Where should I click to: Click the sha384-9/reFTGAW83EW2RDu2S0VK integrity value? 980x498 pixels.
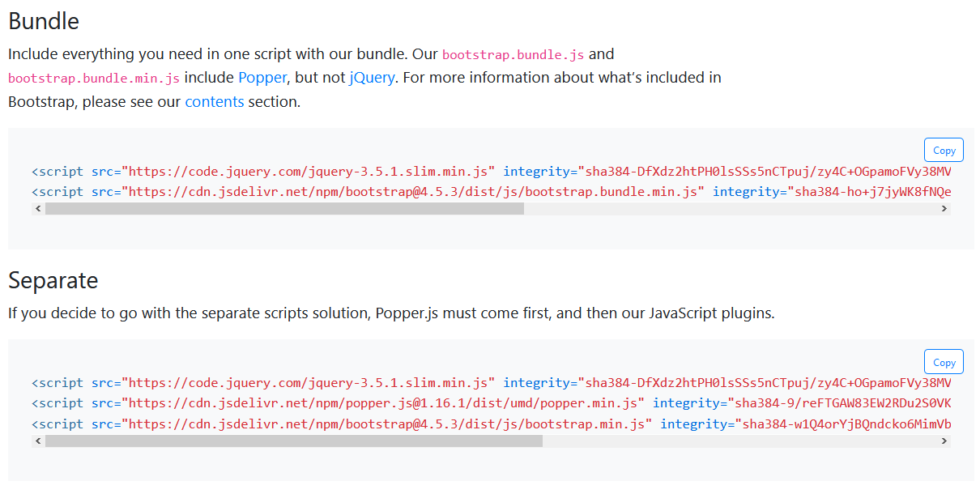click(x=840, y=403)
